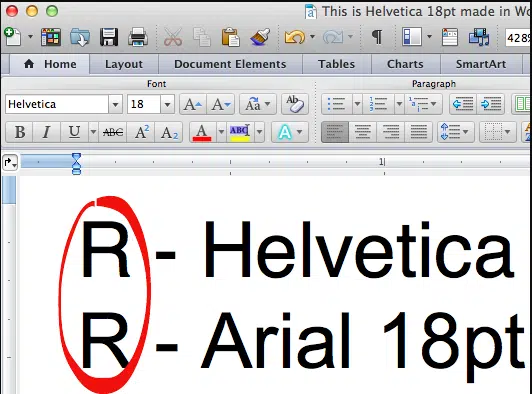532x394 pixels.
Task: Click the Print icon in toolbar
Action: point(138,37)
